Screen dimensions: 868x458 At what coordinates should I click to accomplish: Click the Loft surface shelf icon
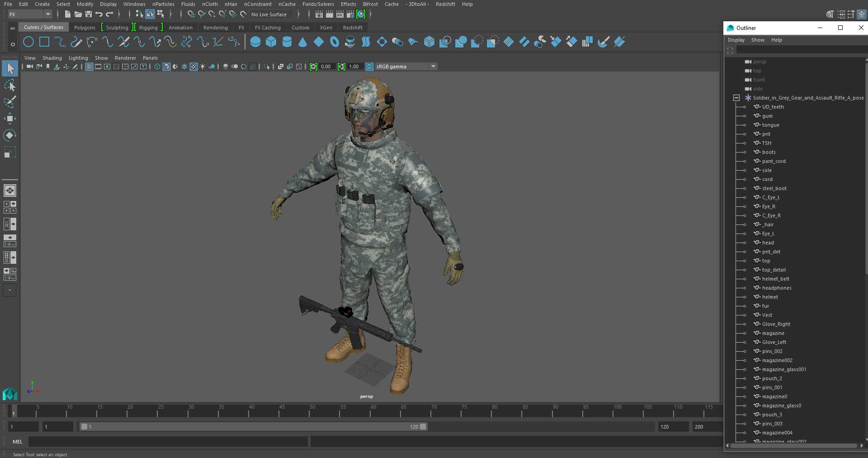point(366,42)
